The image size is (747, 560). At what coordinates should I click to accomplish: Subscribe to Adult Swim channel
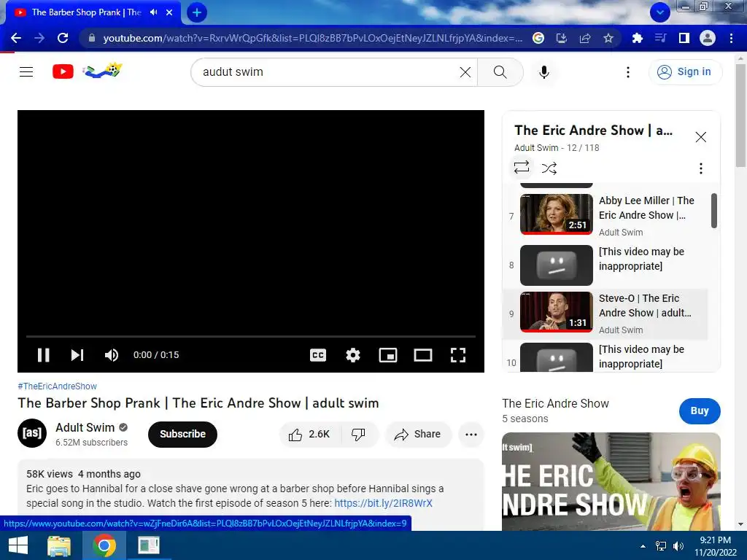coord(182,435)
